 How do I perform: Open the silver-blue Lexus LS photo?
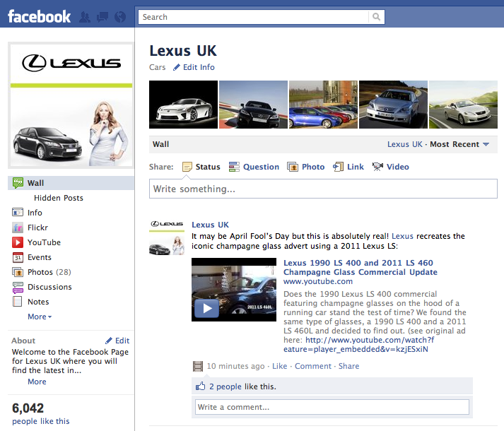394,105
